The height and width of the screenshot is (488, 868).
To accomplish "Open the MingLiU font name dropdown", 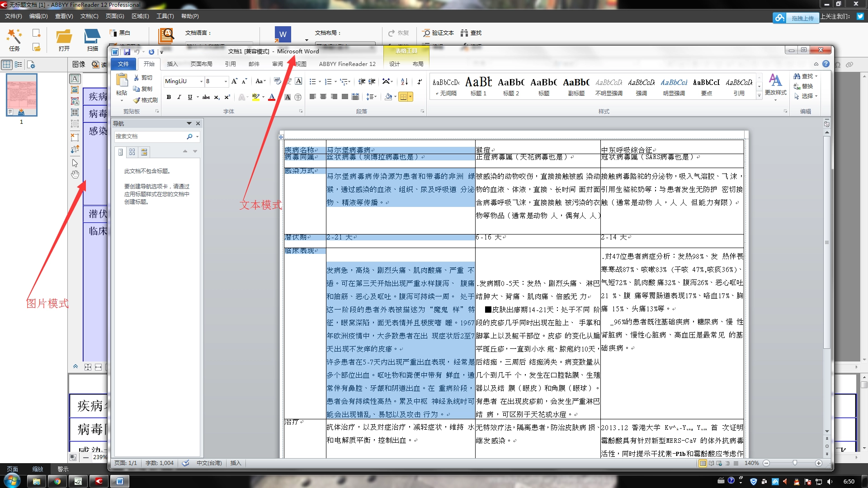I will 202,81.
